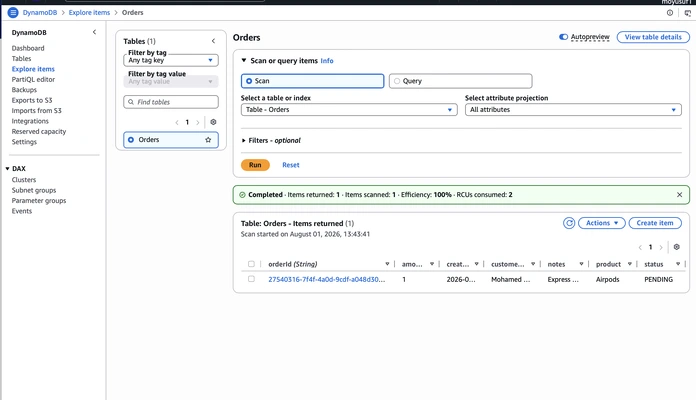Sort by status column arrow
Screen dimensions: 696x400
(x=678, y=264)
